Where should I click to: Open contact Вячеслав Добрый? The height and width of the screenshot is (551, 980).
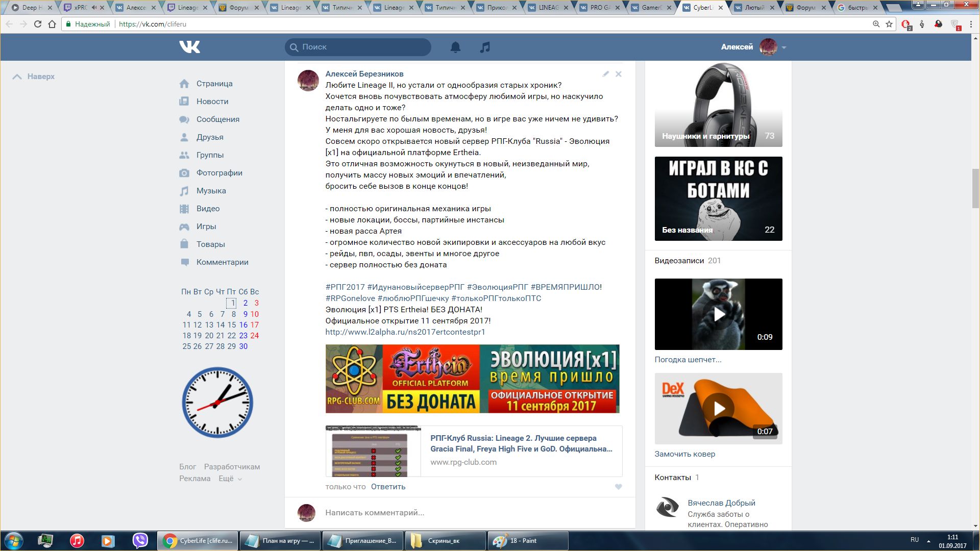pyautogui.click(x=721, y=503)
